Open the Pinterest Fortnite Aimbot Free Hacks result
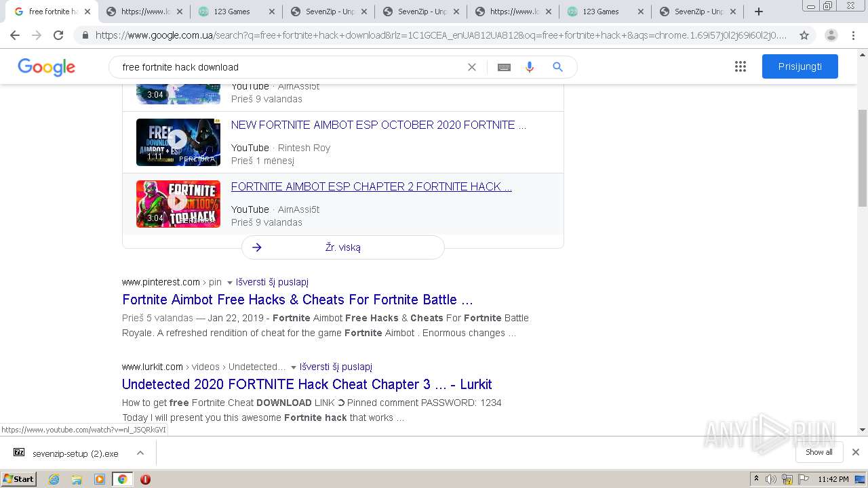 (x=298, y=300)
